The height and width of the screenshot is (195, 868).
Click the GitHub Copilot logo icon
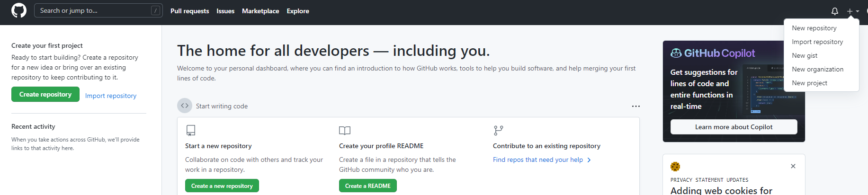(x=676, y=53)
